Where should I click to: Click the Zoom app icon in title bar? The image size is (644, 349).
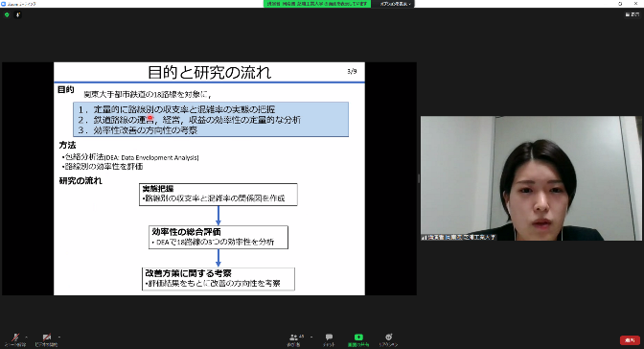click(x=3, y=4)
